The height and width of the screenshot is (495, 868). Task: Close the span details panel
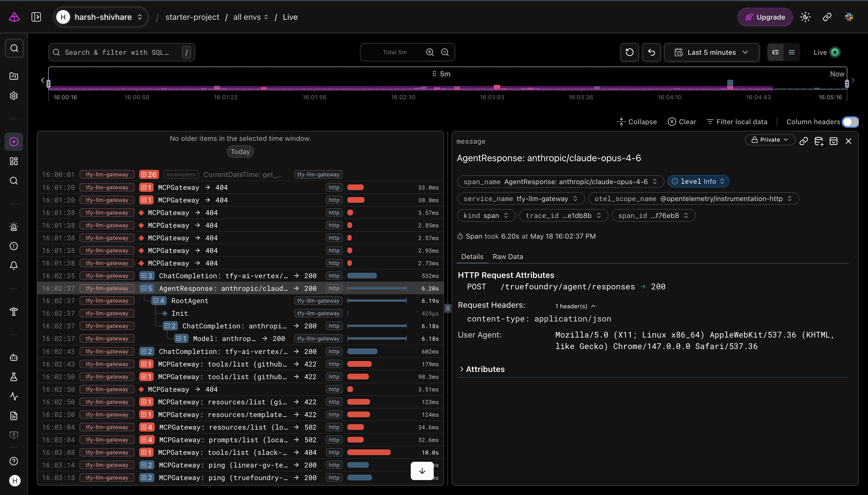[x=848, y=141]
